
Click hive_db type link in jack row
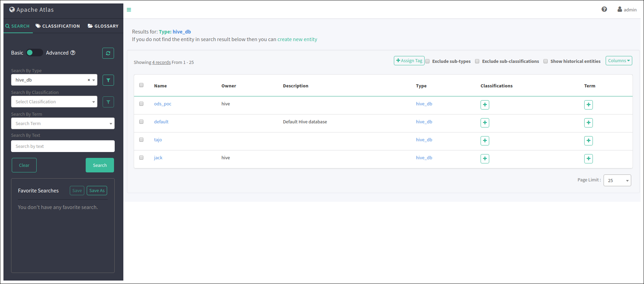pyautogui.click(x=424, y=158)
